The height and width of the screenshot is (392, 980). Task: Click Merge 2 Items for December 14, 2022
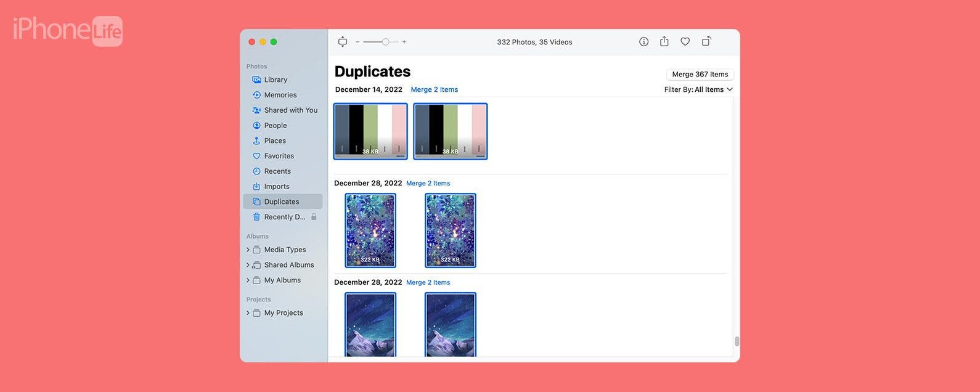click(x=435, y=89)
